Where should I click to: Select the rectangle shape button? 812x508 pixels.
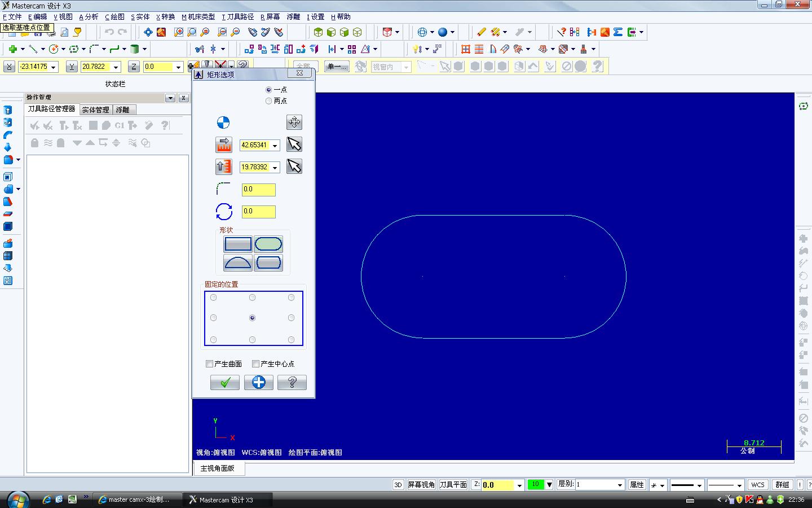[x=238, y=244]
